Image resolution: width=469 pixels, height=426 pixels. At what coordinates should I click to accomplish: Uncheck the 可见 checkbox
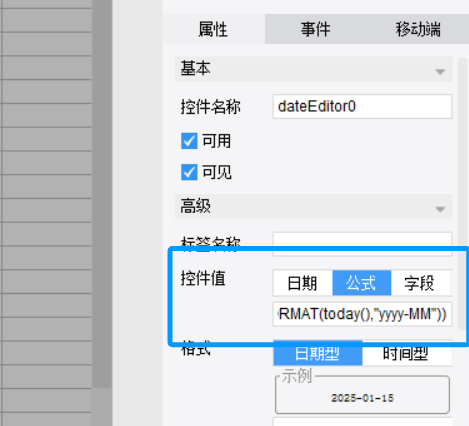(x=189, y=172)
